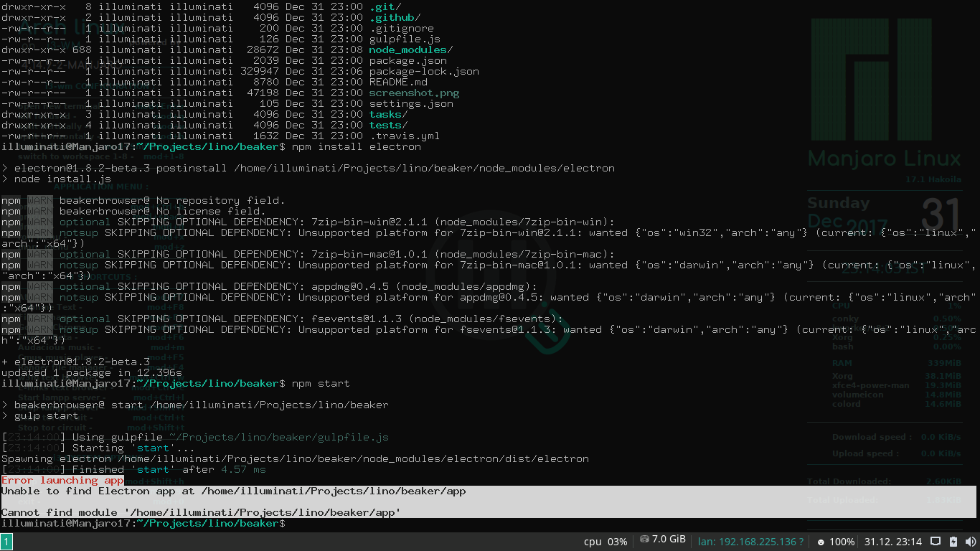Click the red 'Error launching app' message

63,480
